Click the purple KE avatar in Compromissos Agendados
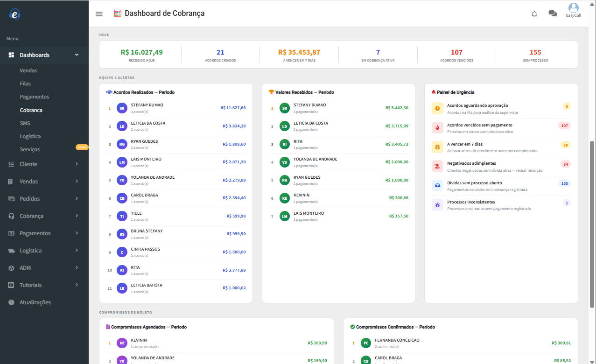The width and height of the screenshot is (596, 364). pos(122,343)
